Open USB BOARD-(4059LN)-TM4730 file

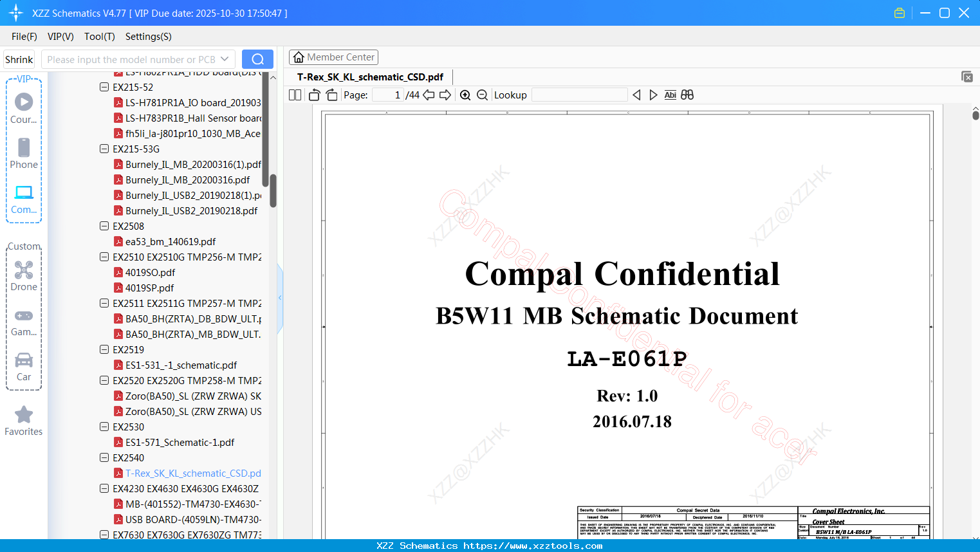point(188,519)
